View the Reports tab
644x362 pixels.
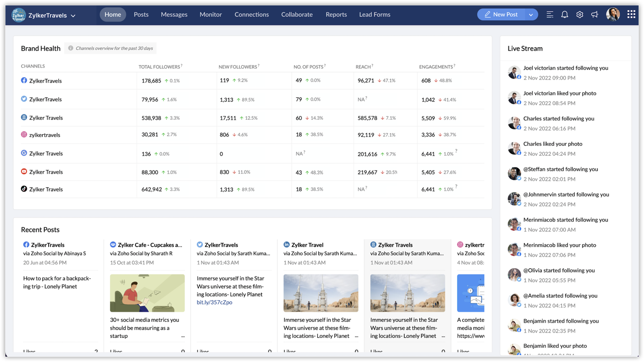(x=336, y=15)
